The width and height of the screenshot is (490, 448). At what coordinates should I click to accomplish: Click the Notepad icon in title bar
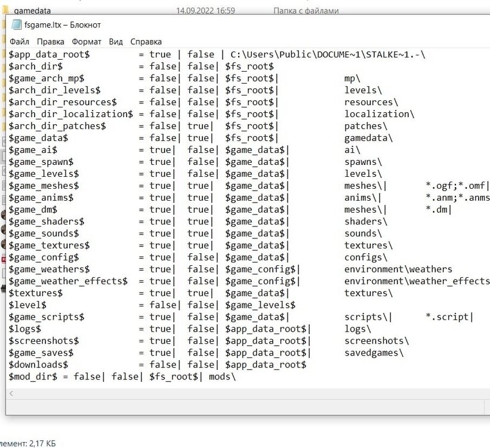(x=17, y=24)
